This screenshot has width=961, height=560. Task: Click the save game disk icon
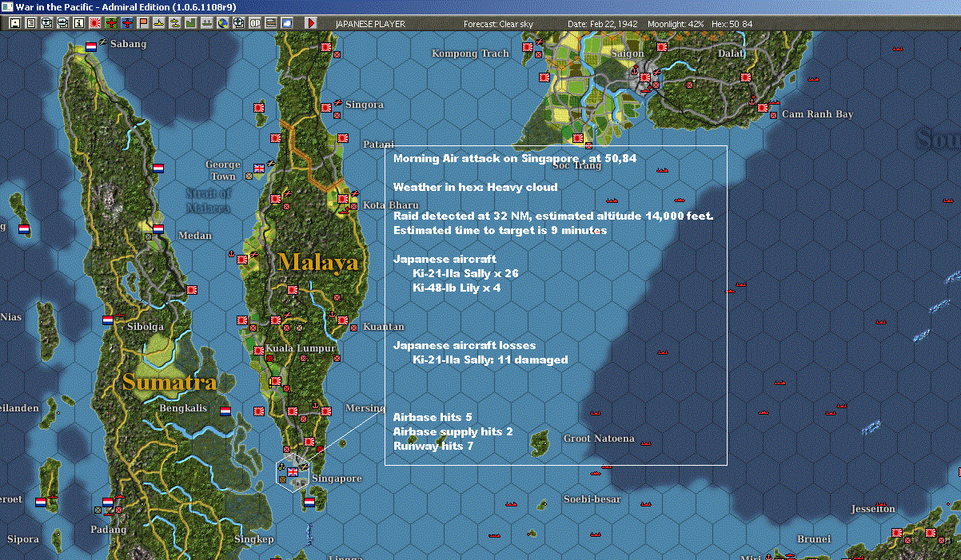click(x=15, y=23)
